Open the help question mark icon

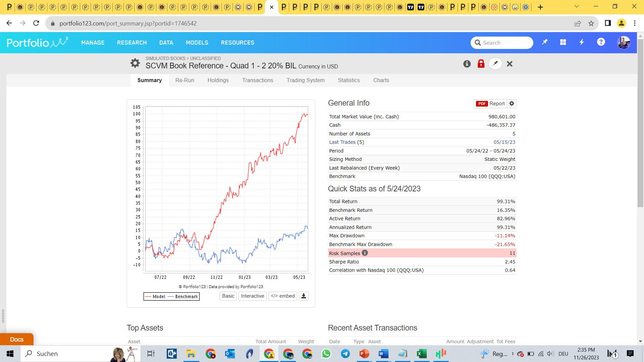pos(601,42)
